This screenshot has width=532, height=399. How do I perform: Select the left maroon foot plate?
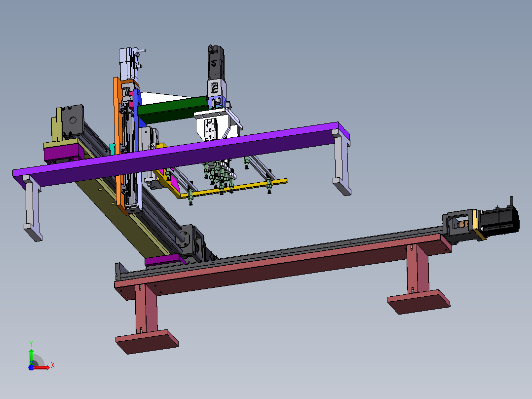[147, 341]
